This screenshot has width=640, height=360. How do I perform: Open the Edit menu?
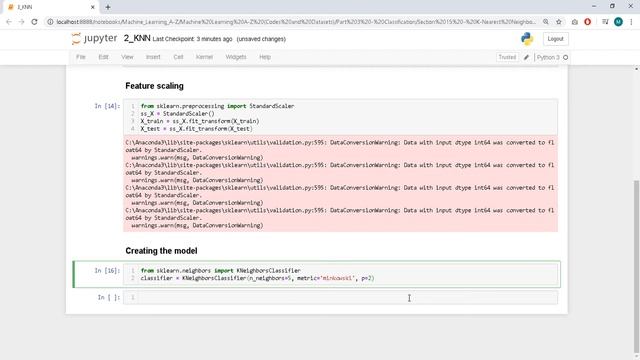coord(103,57)
